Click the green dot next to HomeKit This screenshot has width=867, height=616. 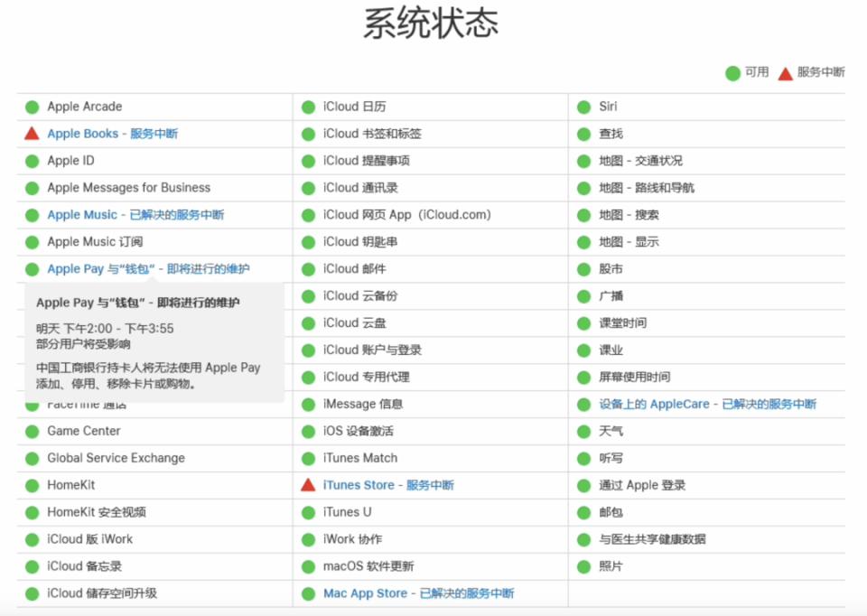[x=32, y=486]
